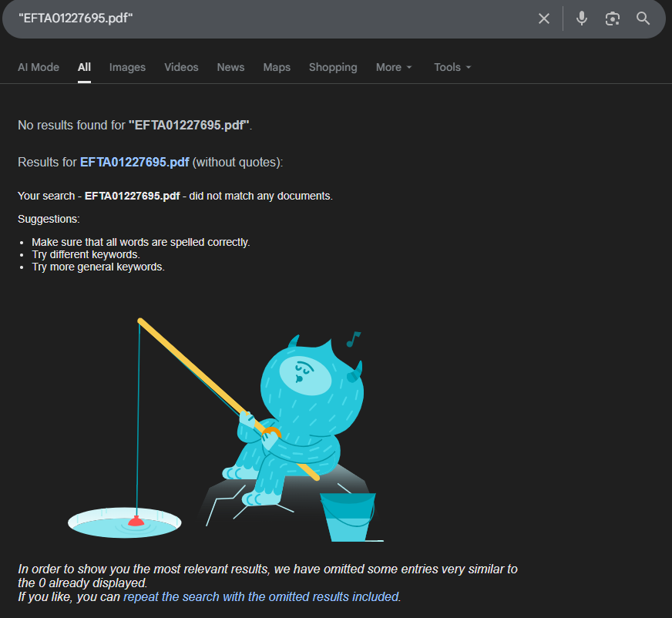
Task: Expand the Tools dropdown
Action: pos(452,67)
